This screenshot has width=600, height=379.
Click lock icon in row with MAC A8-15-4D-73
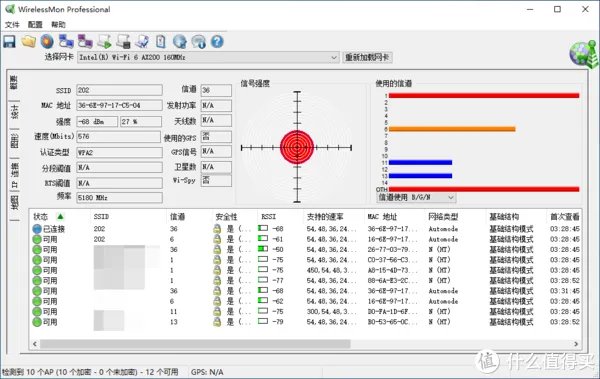coord(217,270)
